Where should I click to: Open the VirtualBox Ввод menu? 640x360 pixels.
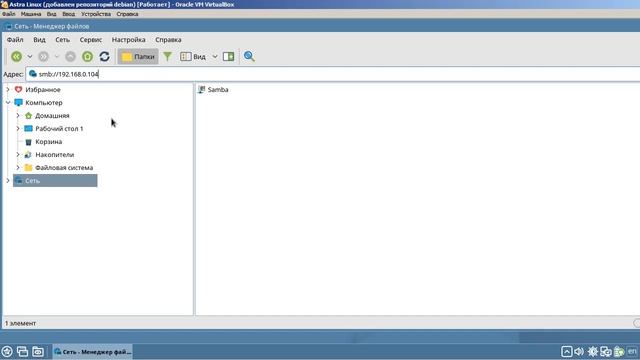(69, 14)
